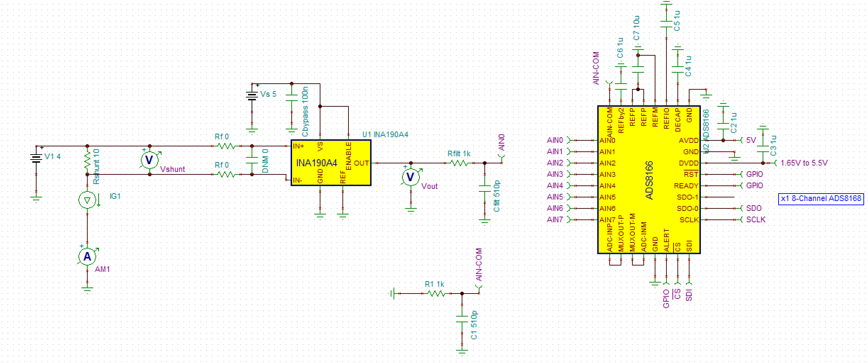Select the Vout voltmeter symbol
This screenshot has height=363, width=868.
pos(411,177)
